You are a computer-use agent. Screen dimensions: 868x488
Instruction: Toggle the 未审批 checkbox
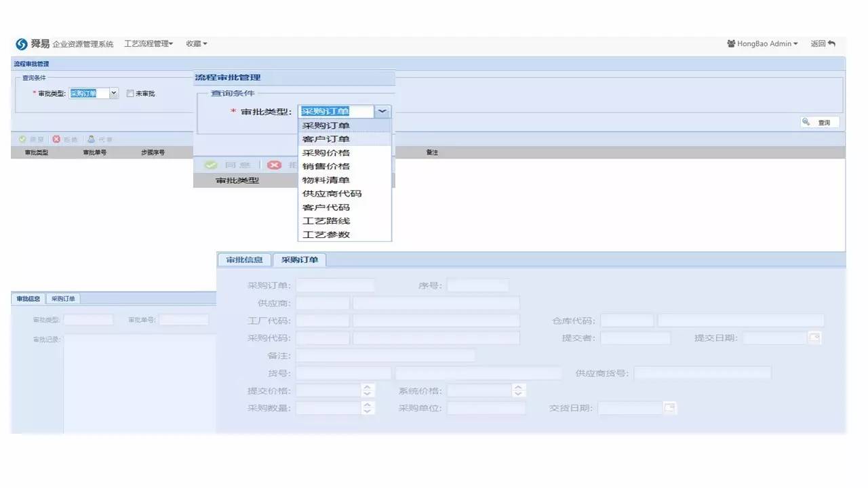(x=130, y=94)
